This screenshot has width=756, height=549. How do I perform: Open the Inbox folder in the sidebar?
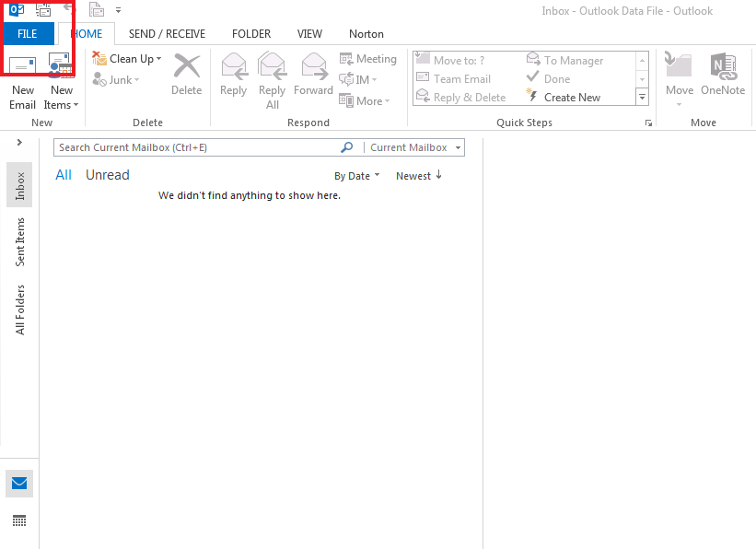(19, 186)
